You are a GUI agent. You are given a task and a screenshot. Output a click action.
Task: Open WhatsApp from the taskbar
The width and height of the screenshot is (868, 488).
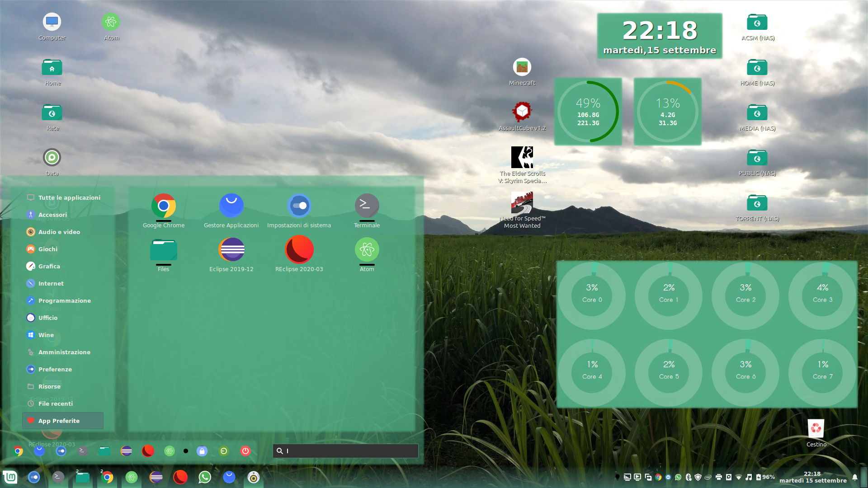(x=205, y=477)
